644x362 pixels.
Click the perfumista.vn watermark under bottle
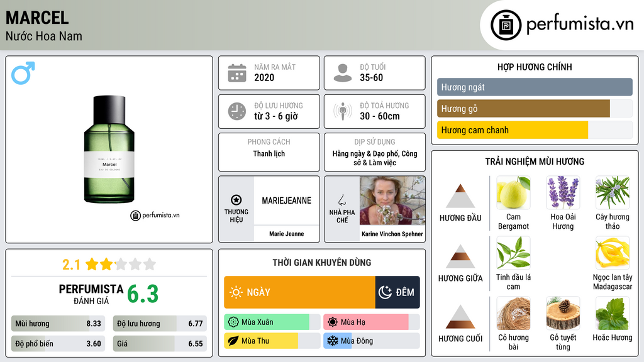click(155, 215)
